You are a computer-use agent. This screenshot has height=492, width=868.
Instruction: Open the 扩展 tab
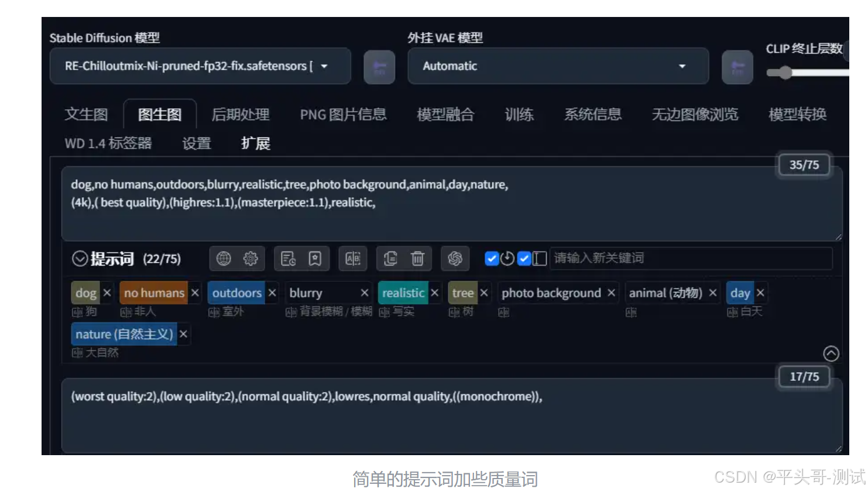[256, 143]
